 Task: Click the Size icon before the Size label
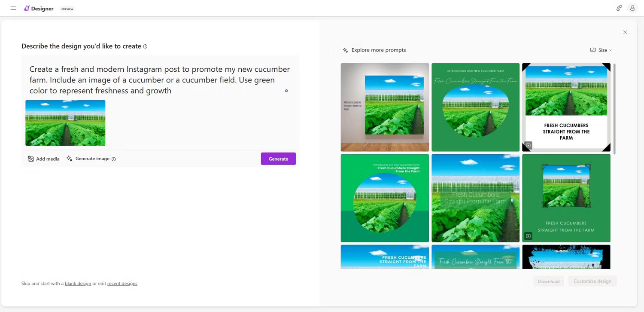[593, 50]
